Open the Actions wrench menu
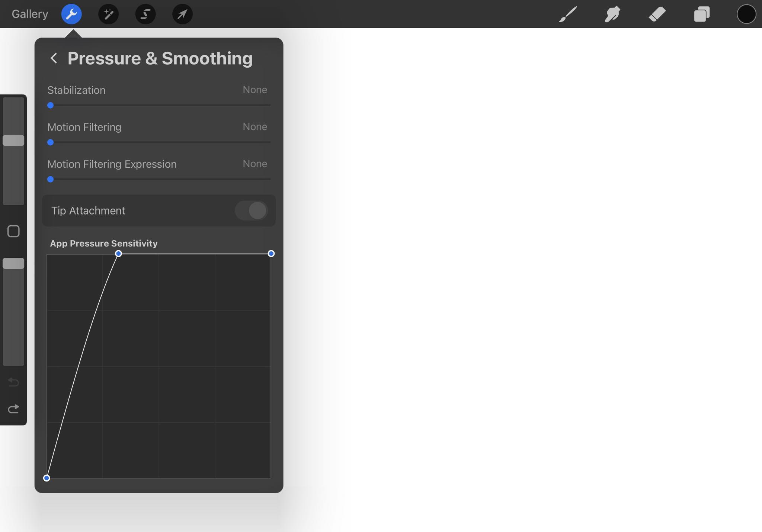Screen dimensions: 762x532 71,14
